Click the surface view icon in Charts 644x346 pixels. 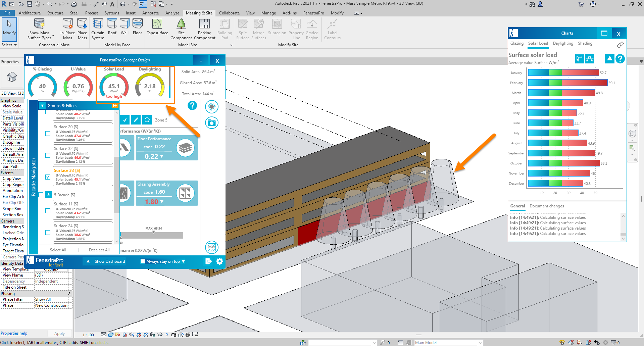580,59
